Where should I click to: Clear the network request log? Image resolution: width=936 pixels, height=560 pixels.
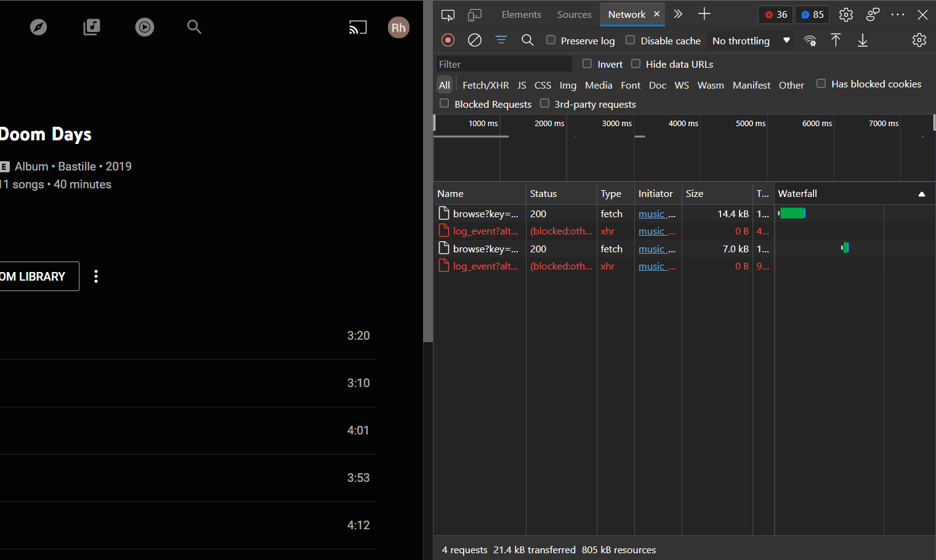coord(474,40)
